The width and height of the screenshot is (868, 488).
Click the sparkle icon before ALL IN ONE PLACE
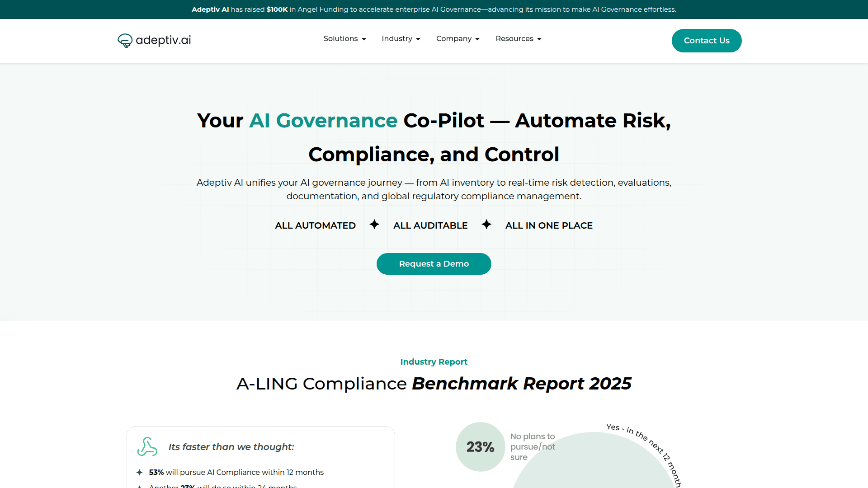pos(486,224)
